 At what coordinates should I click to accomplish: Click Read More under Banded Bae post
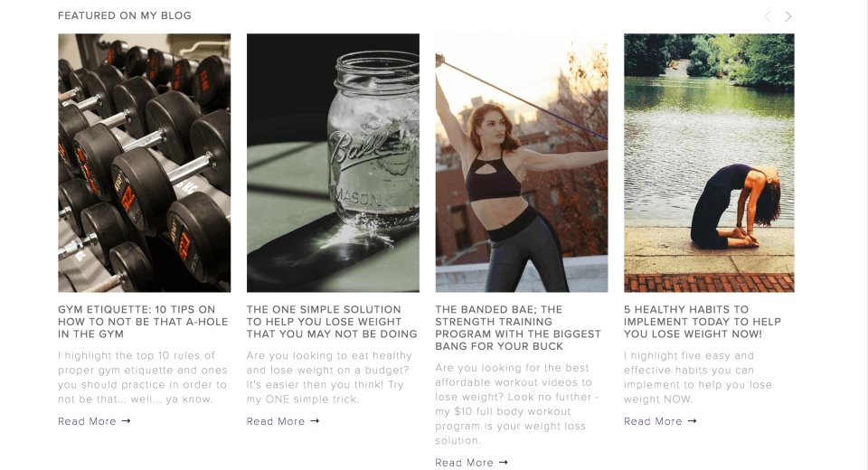pos(464,462)
